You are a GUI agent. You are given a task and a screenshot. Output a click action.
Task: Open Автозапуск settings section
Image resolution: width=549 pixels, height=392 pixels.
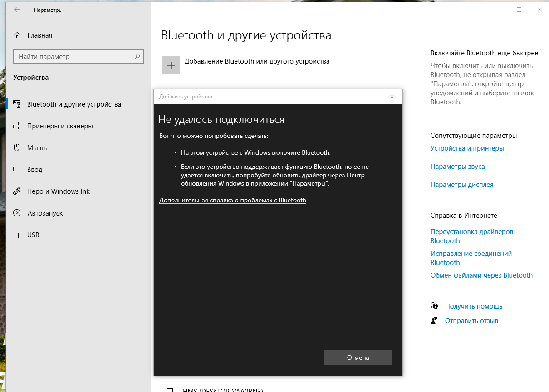coord(45,213)
